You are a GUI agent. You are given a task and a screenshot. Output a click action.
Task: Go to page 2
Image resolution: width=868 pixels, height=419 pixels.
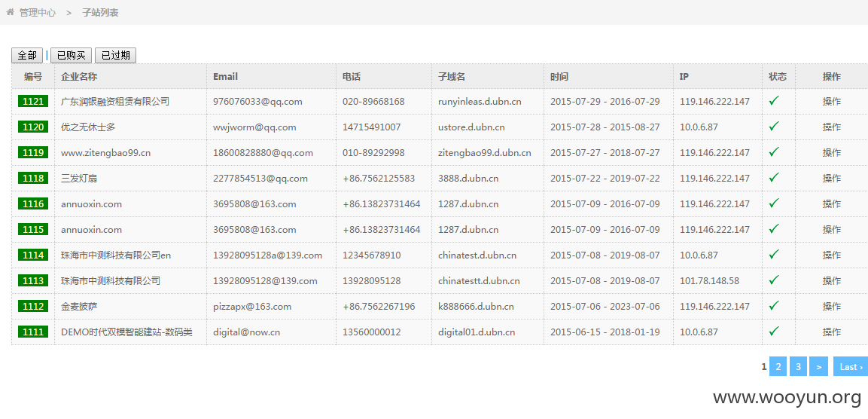coord(778,366)
